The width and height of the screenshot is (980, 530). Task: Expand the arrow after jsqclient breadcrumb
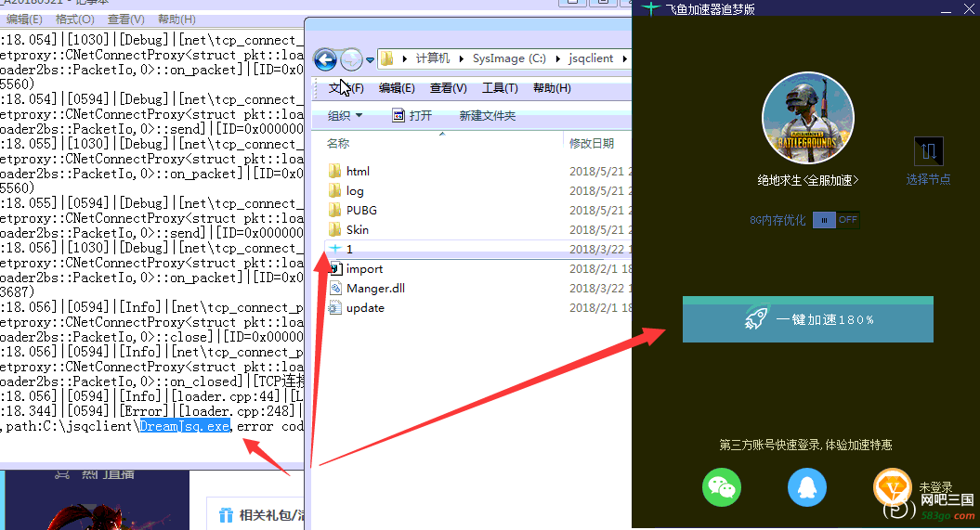pos(623,58)
